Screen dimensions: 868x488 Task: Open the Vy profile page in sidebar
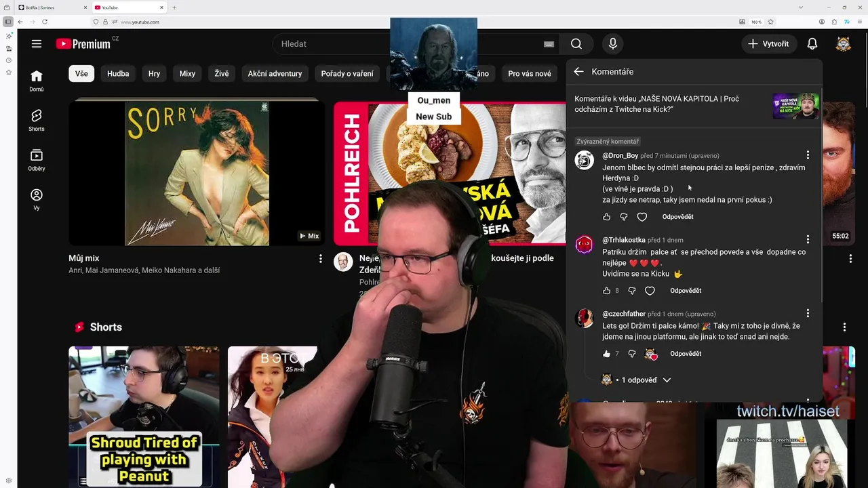37,199
